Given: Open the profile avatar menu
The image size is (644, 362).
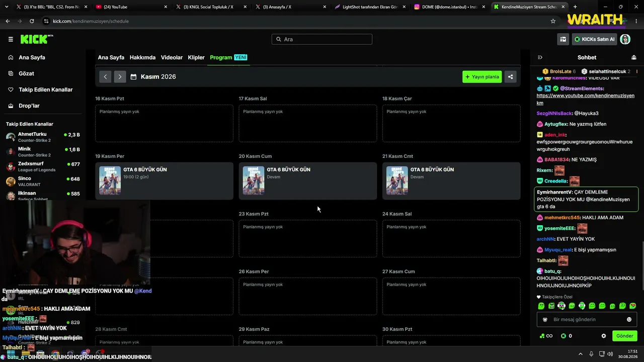Looking at the screenshot, I should coord(625,39).
